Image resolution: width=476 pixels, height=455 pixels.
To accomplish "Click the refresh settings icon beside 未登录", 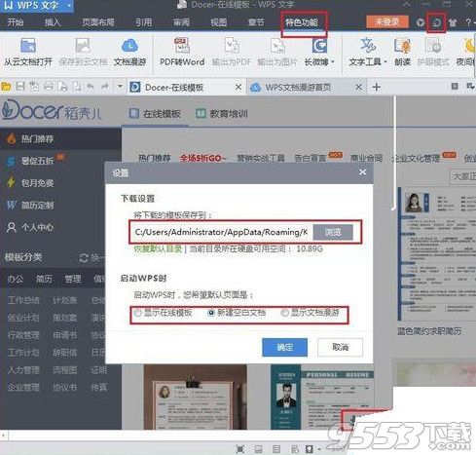I will (x=436, y=22).
